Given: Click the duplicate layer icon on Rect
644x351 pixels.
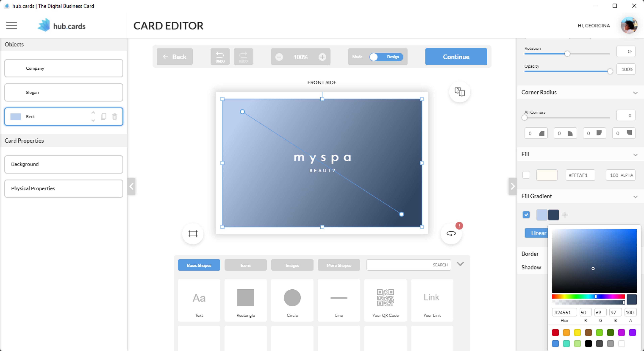Looking at the screenshot, I should click(x=104, y=116).
